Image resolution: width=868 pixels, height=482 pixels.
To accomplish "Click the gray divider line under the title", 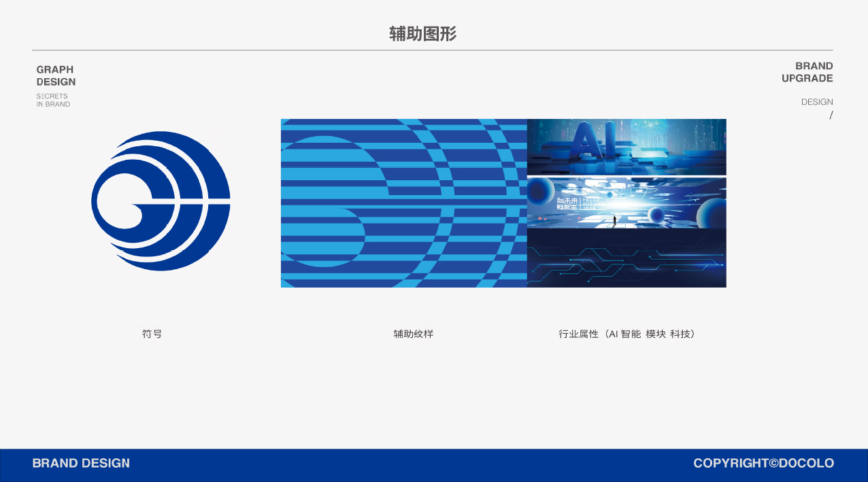I will coord(432,50).
